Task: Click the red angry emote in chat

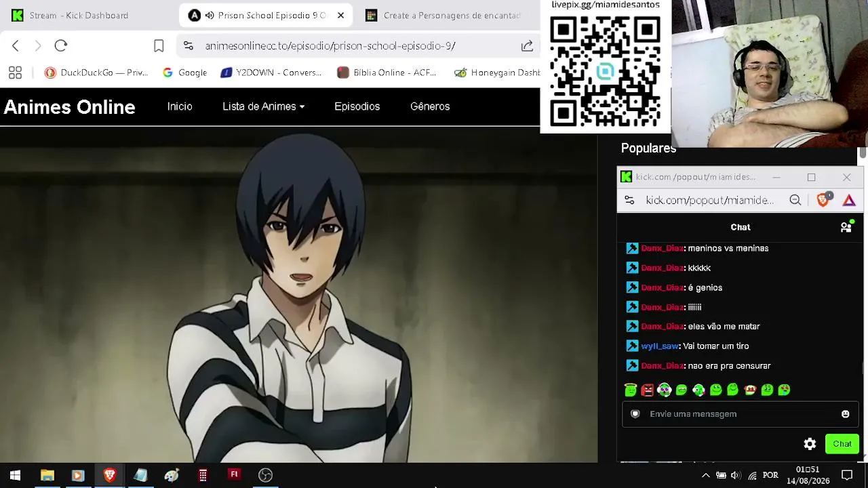Action: [x=648, y=390]
